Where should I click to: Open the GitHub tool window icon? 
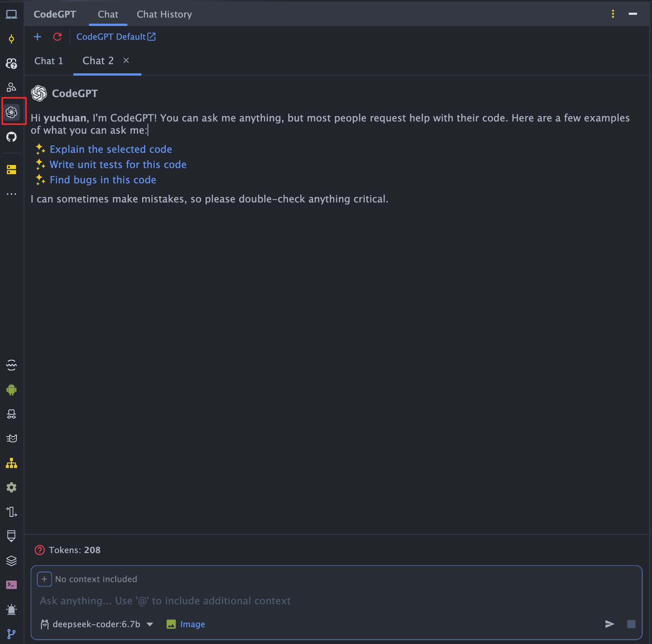coord(11,137)
